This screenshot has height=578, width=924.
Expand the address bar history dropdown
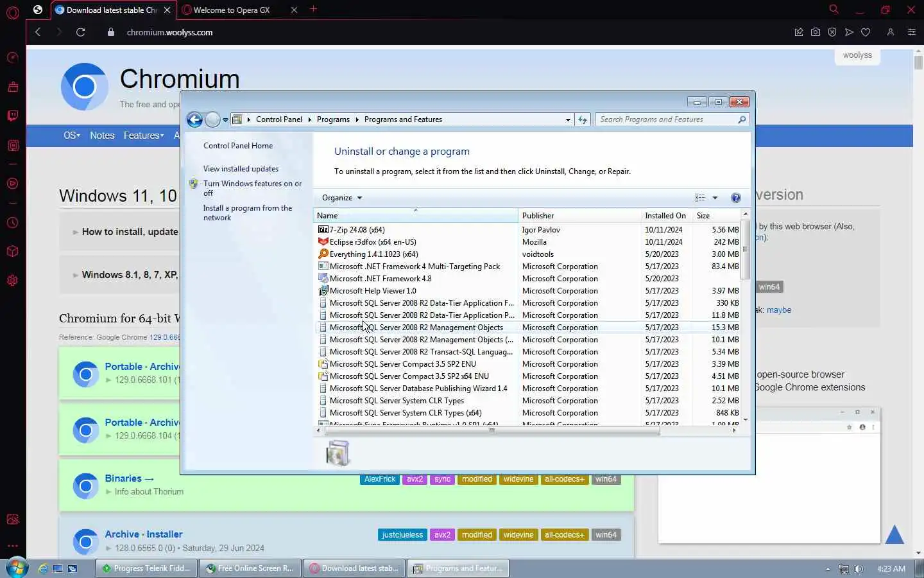click(568, 119)
